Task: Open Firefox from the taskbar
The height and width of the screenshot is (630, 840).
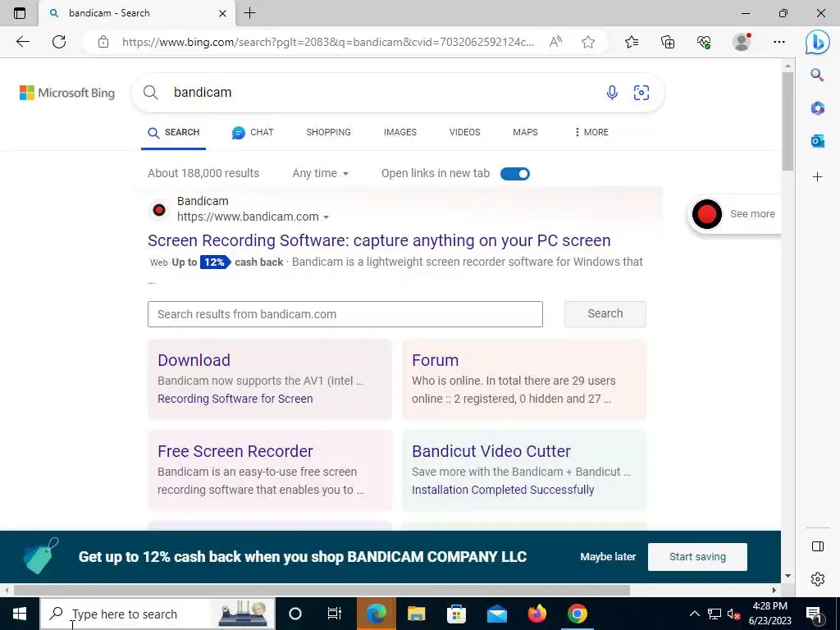Action: pyautogui.click(x=536, y=614)
